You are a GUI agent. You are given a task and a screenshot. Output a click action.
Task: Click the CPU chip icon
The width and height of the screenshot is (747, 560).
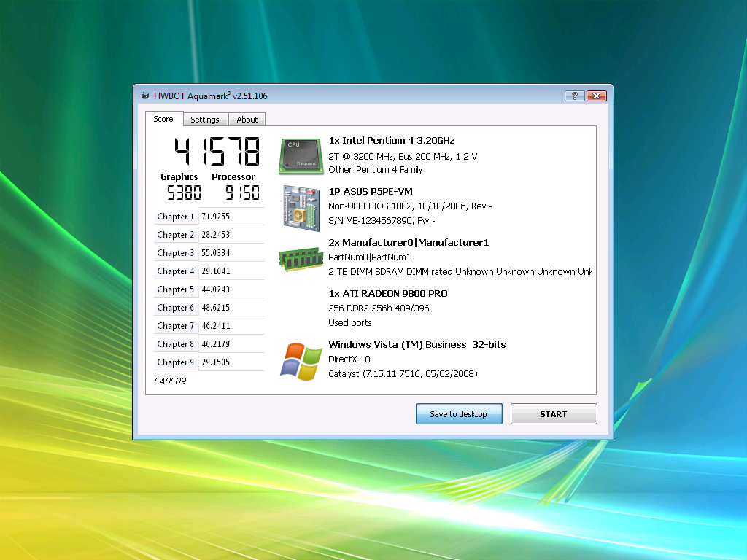(x=301, y=156)
